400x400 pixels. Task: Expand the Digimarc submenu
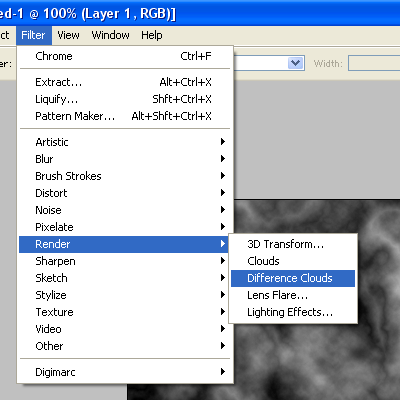(x=125, y=372)
